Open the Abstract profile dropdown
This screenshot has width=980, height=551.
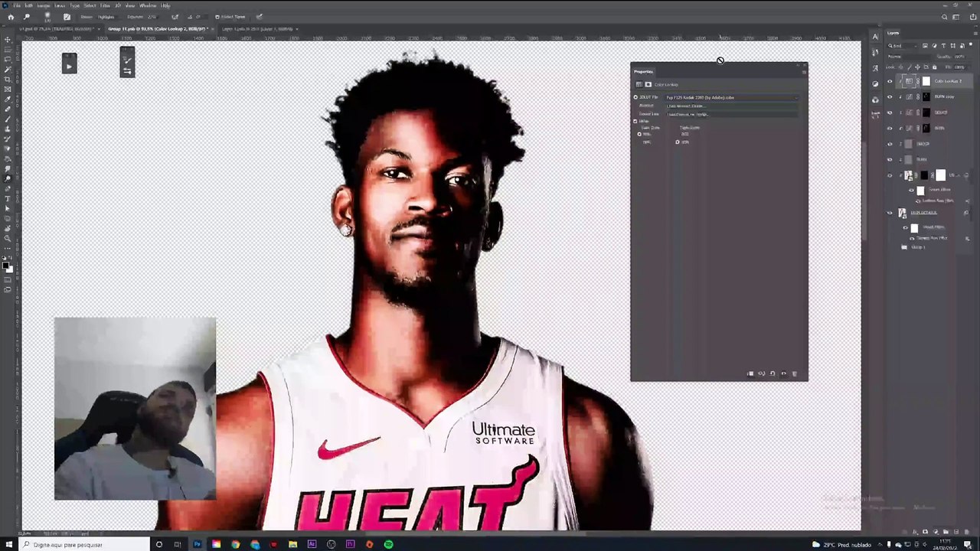(x=731, y=106)
